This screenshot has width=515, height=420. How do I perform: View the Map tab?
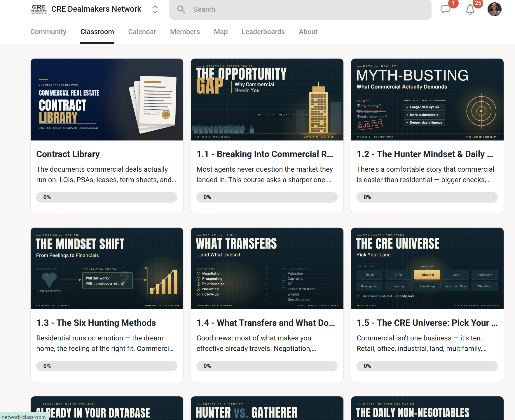(x=221, y=32)
